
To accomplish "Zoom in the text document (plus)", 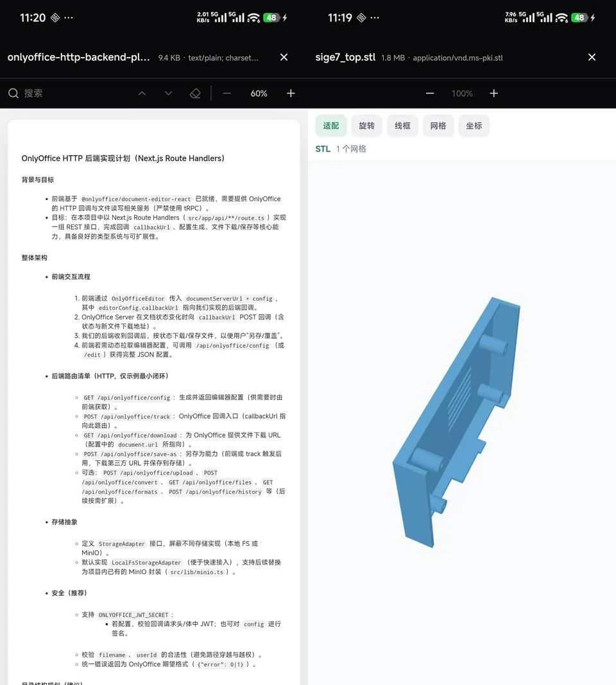I will 291,94.
